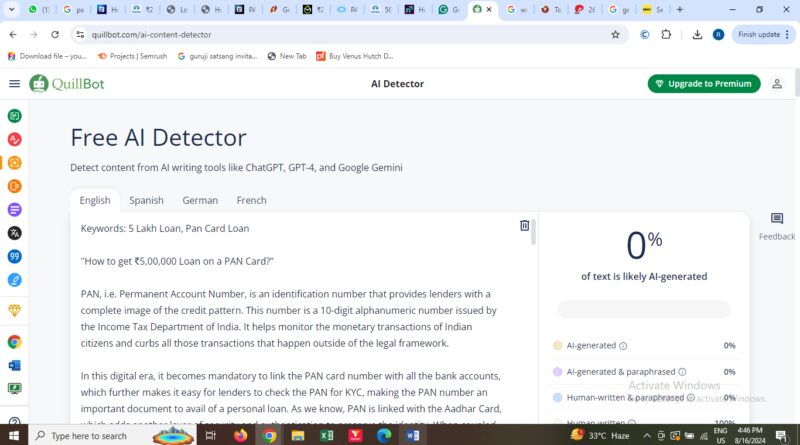This screenshot has width=800, height=445.
Task: Bookmark this page with star icon
Action: coord(615,35)
